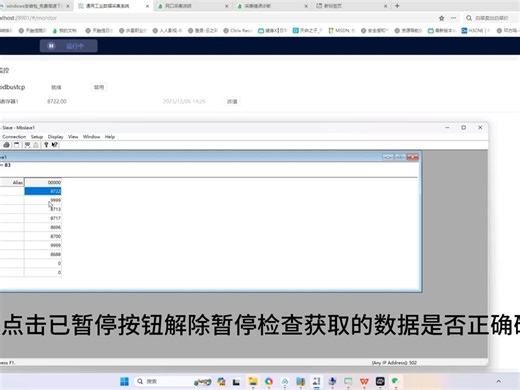Open the MSDN bookmark in bookmarks bar

342,30
